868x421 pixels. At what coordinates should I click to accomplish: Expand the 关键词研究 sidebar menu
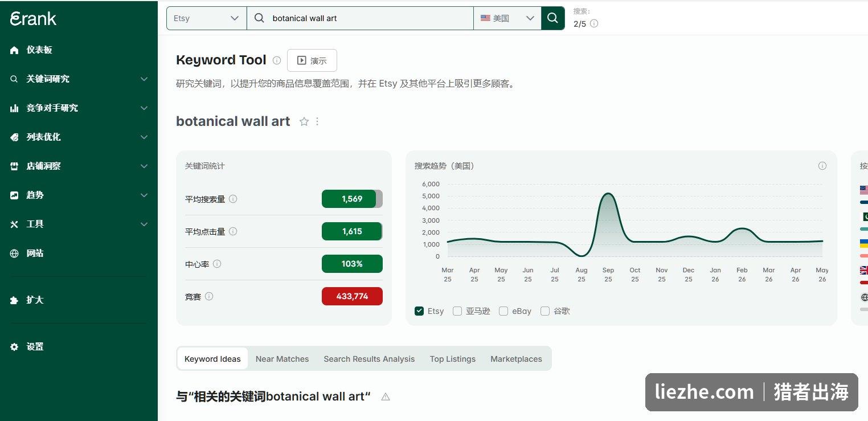[144, 79]
